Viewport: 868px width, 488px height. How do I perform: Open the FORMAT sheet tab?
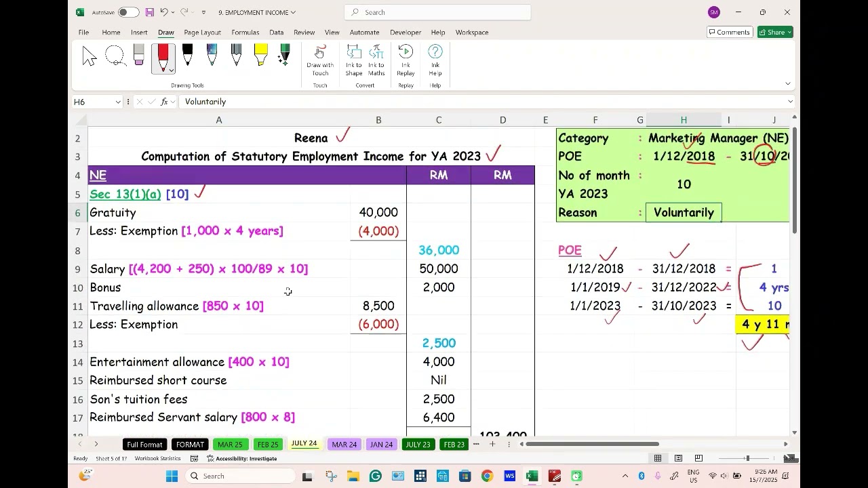coord(189,445)
